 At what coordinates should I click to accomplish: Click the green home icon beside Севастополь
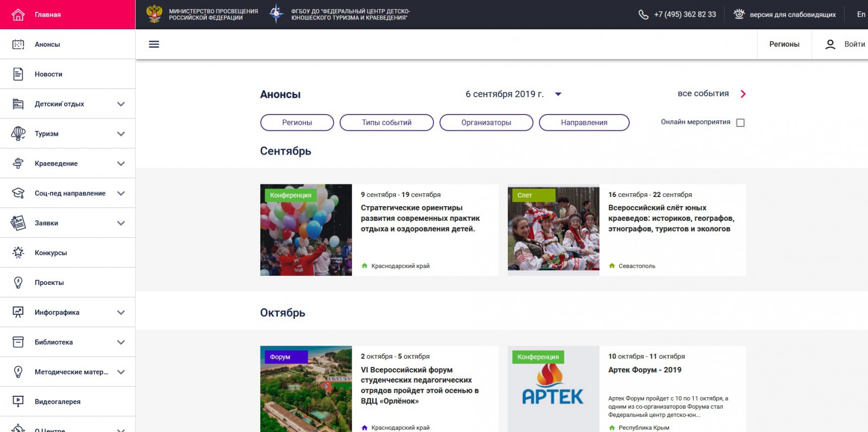click(612, 266)
